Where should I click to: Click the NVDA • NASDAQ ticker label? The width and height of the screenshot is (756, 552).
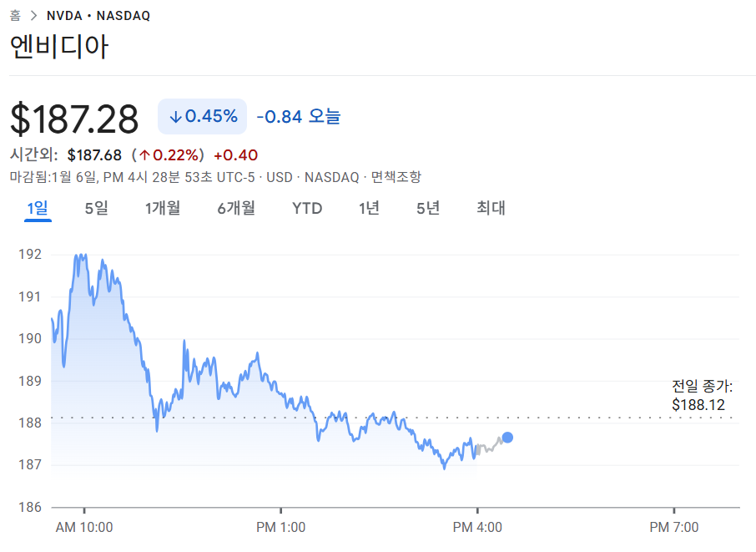click(x=98, y=16)
